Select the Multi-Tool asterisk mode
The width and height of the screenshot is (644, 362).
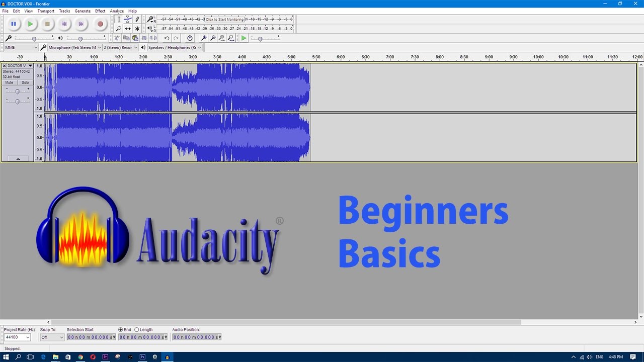pyautogui.click(x=137, y=29)
